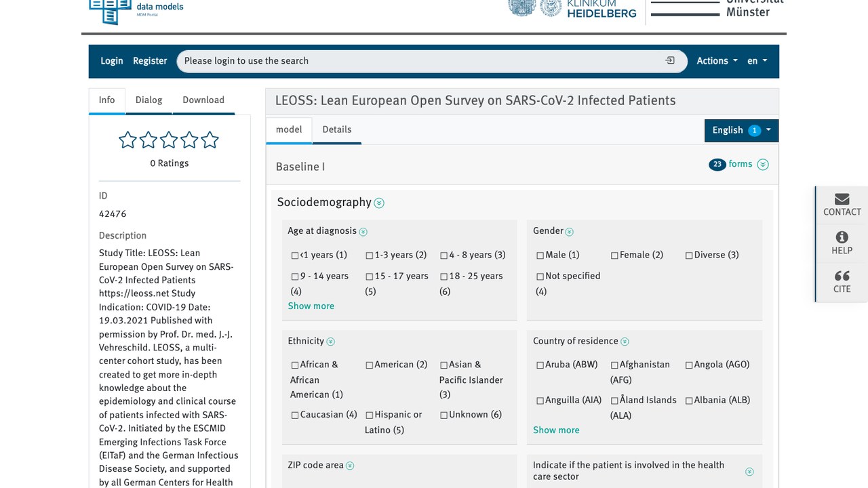Open the Cite quotation panel
Image resolution: width=868 pixels, height=488 pixels.
(x=842, y=282)
